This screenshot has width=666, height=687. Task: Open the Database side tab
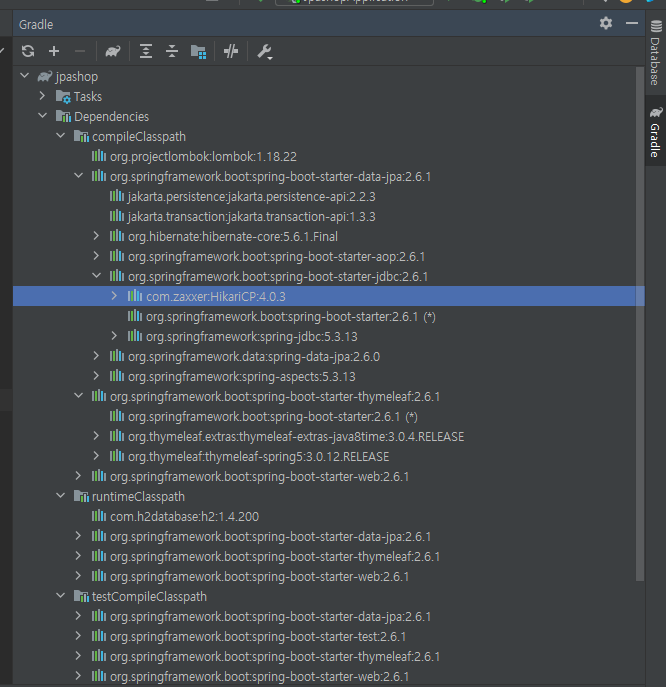pos(655,53)
